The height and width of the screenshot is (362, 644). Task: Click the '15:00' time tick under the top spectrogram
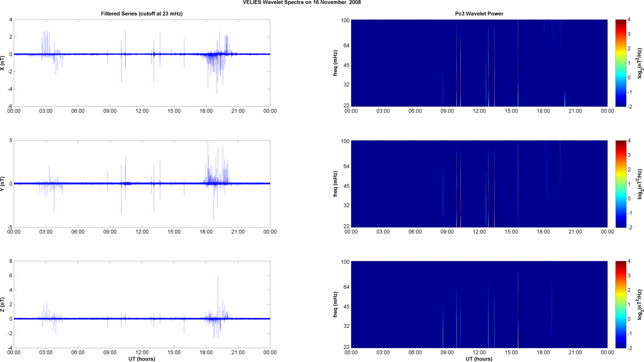click(x=511, y=111)
